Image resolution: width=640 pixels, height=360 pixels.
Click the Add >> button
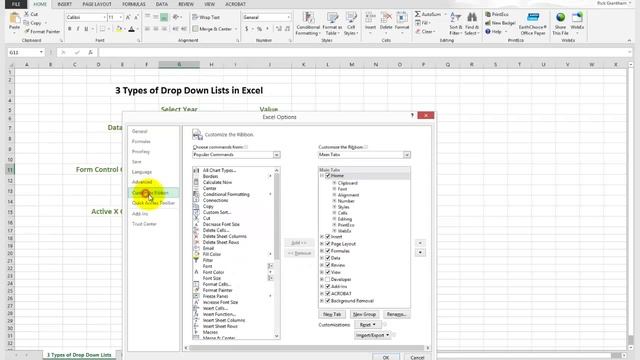299,243
